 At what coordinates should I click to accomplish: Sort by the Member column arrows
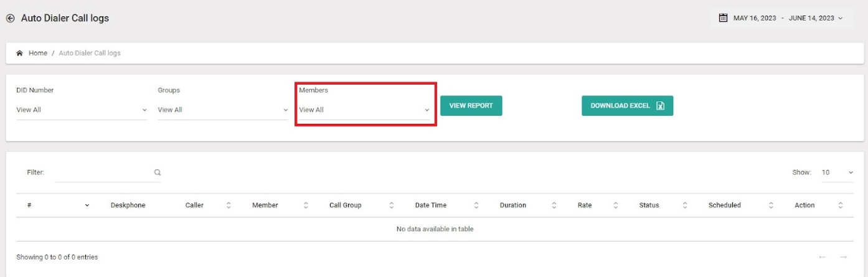[306, 205]
